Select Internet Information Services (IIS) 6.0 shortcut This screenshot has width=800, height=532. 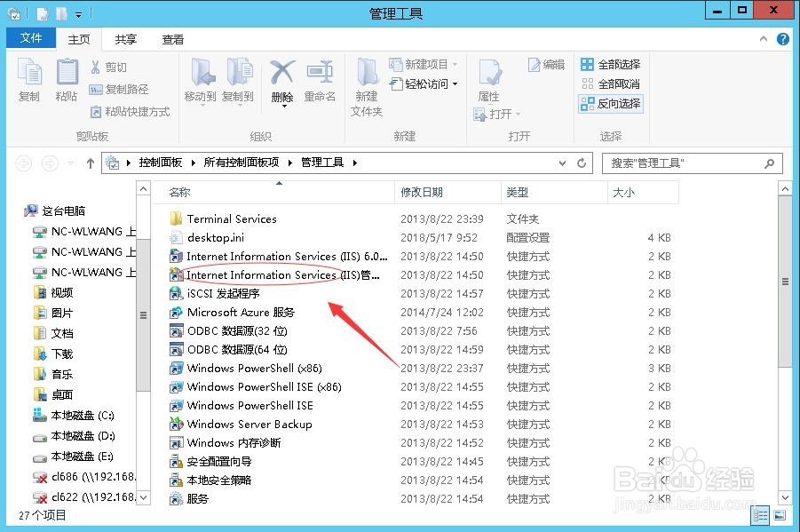click(279, 257)
